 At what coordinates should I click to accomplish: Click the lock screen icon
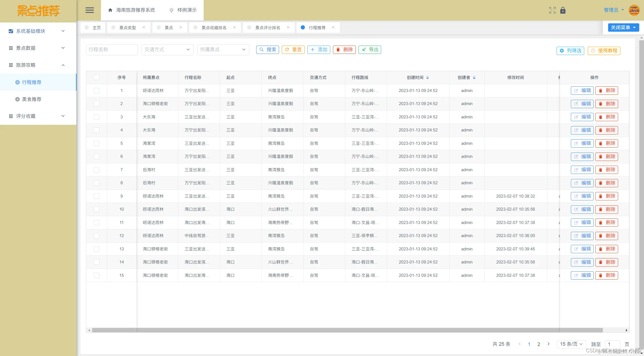(563, 10)
